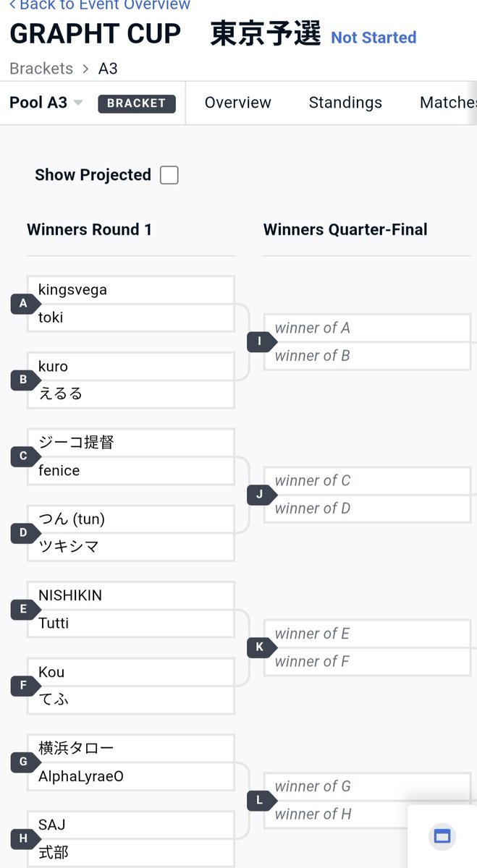Click match identifier badge H
The width and height of the screenshot is (477, 868).
[25, 839]
